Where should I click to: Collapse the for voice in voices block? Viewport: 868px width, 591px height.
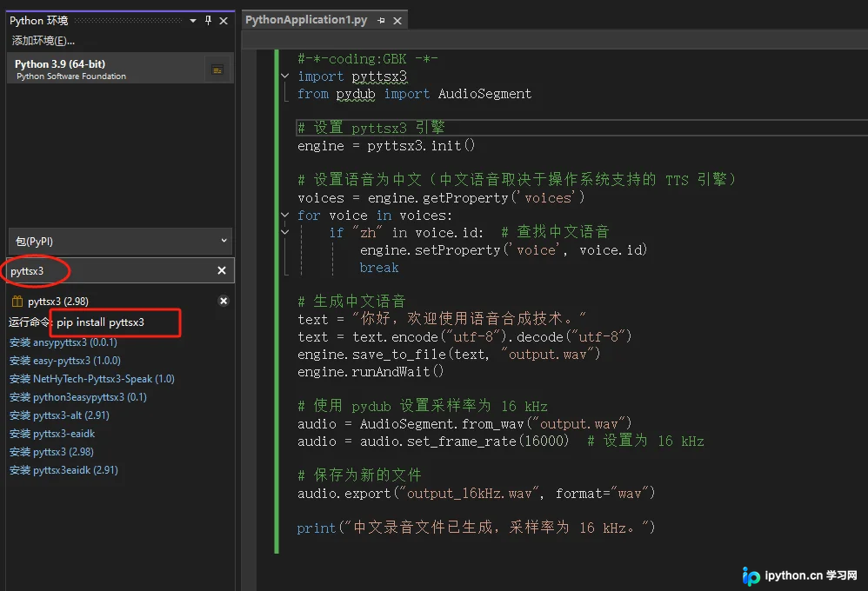coord(284,215)
